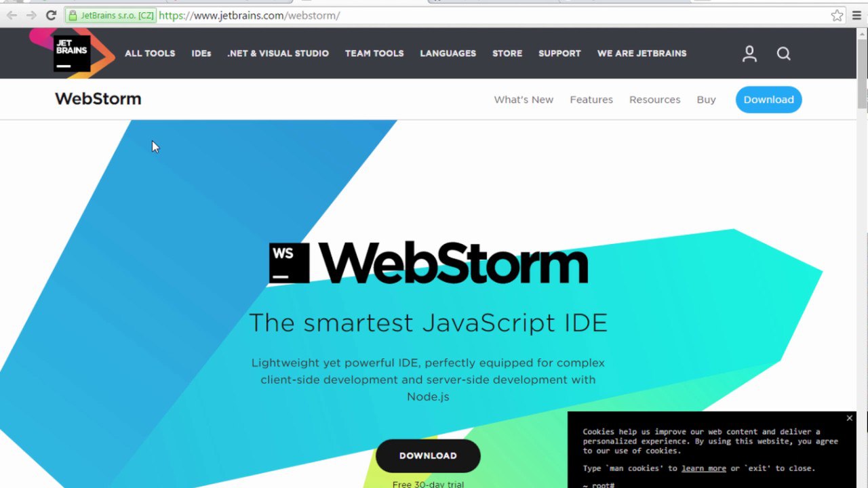Close the cookies notice
This screenshot has width=868, height=488.
(x=849, y=418)
